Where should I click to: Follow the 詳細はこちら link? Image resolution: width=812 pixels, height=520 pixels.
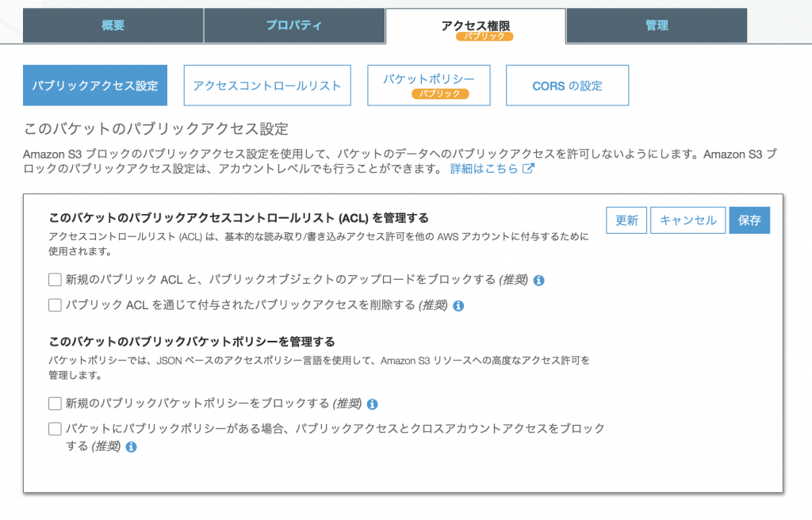point(484,169)
